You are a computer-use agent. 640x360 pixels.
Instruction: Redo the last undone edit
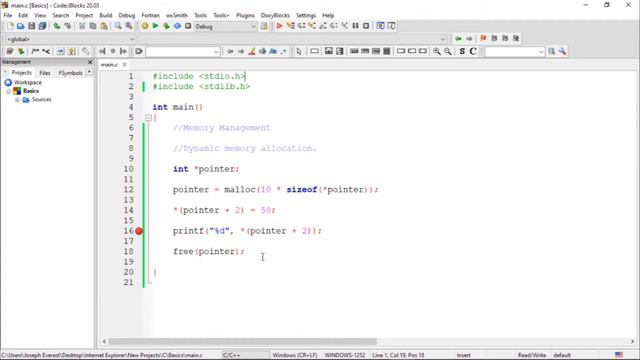tap(68, 26)
